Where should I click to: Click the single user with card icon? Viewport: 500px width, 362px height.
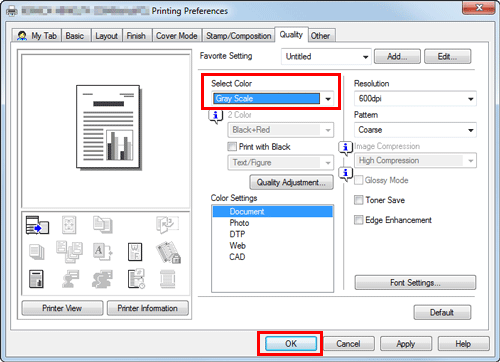70,279
